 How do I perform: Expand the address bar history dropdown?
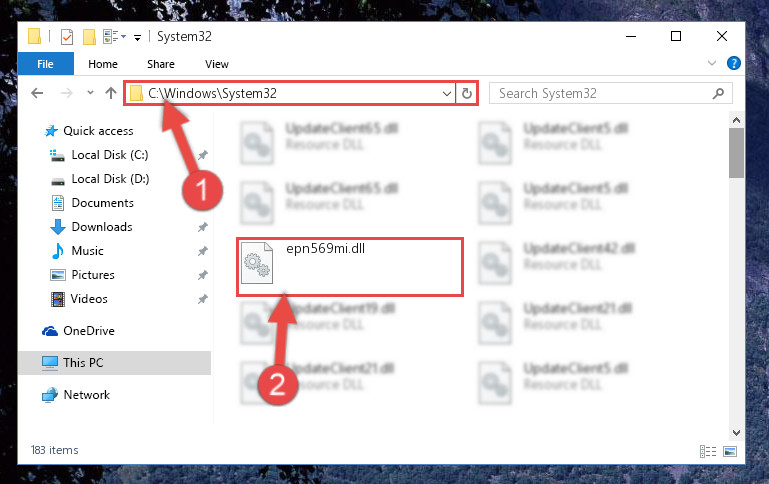447,93
